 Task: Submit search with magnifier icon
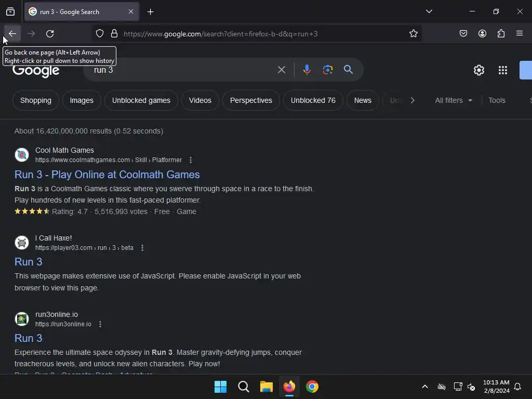pyautogui.click(x=348, y=70)
